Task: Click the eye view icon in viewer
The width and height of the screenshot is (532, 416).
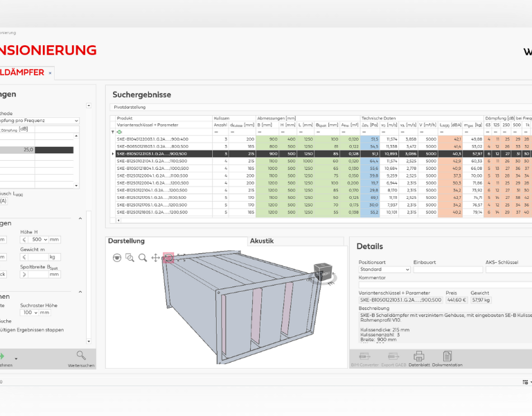Action: (117, 257)
